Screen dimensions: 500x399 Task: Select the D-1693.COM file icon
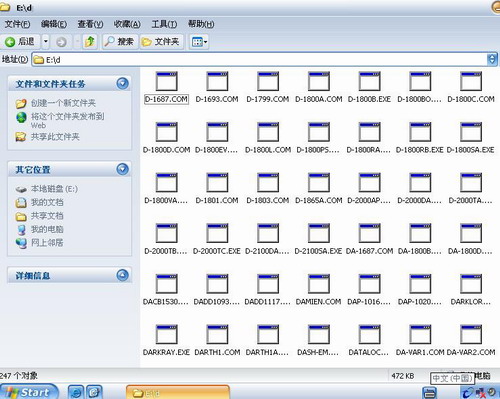tap(217, 81)
